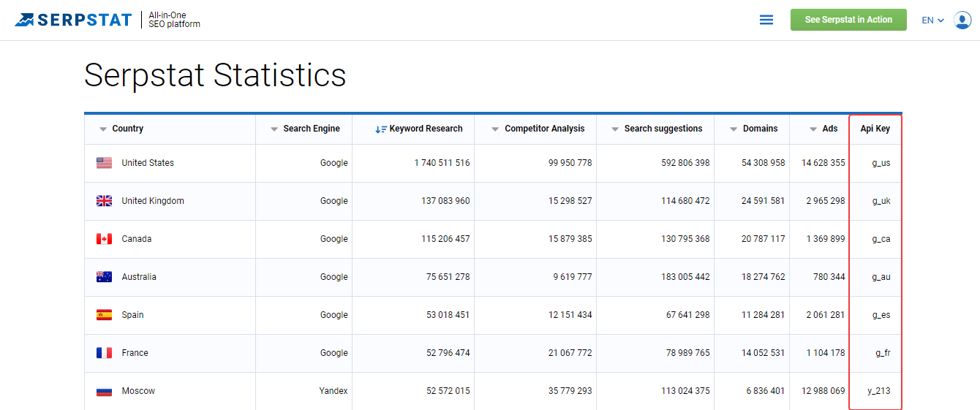Click the Canada country name
The image size is (980, 410).
[x=137, y=239]
